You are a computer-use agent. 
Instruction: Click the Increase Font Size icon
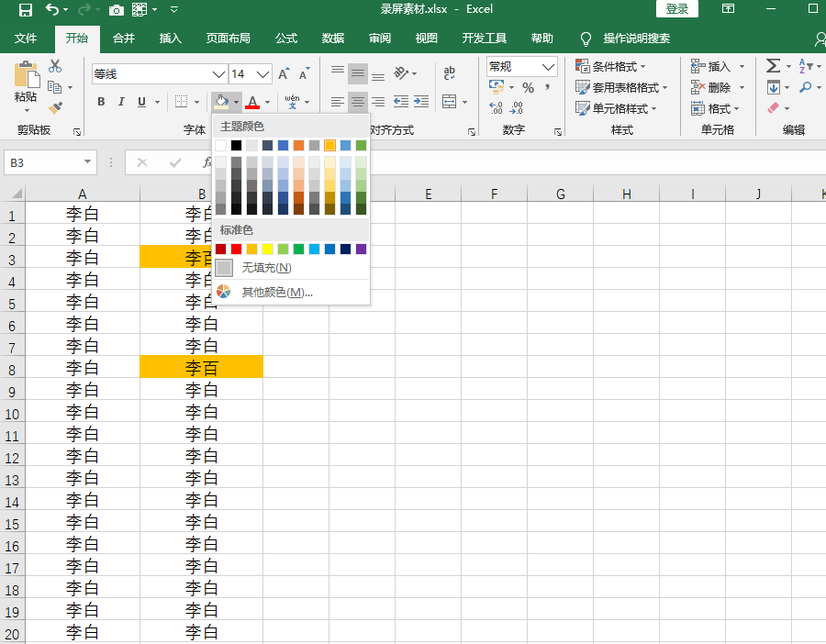pos(284,74)
